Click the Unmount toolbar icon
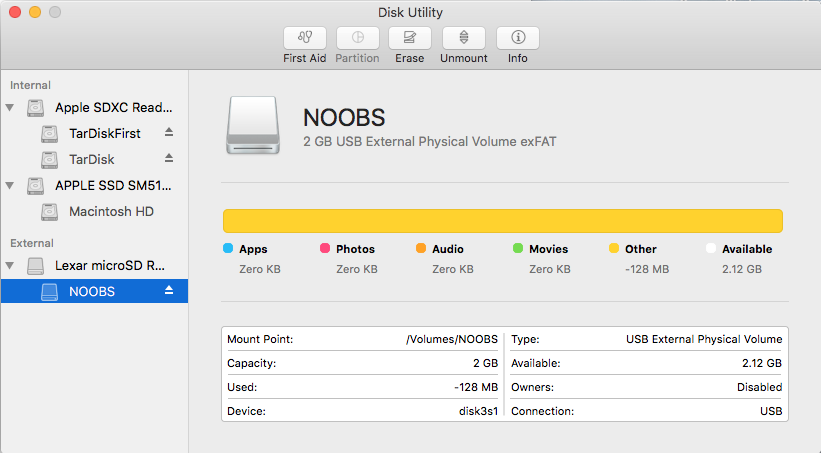This screenshot has height=453, width=821. coord(464,38)
